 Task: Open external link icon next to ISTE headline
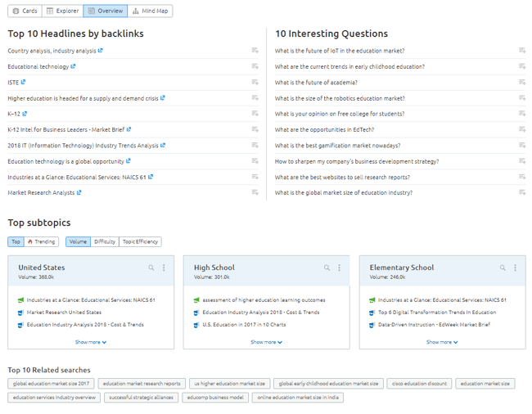tap(23, 82)
